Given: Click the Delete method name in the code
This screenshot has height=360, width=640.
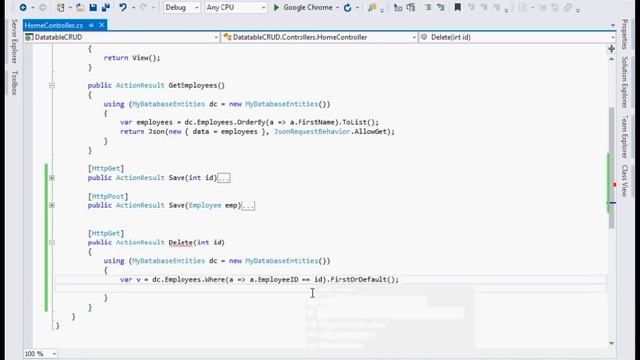Looking at the screenshot, I should pyautogui.click(x=180, y=242).
